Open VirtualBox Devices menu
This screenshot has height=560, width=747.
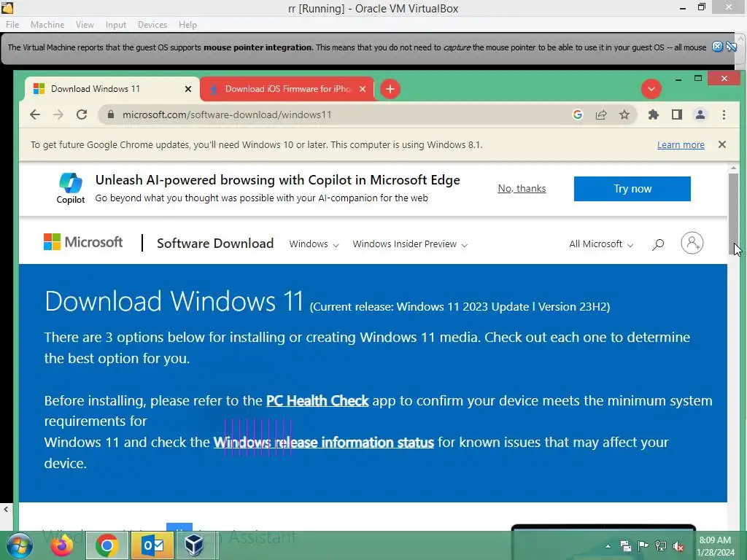point(152,25)
